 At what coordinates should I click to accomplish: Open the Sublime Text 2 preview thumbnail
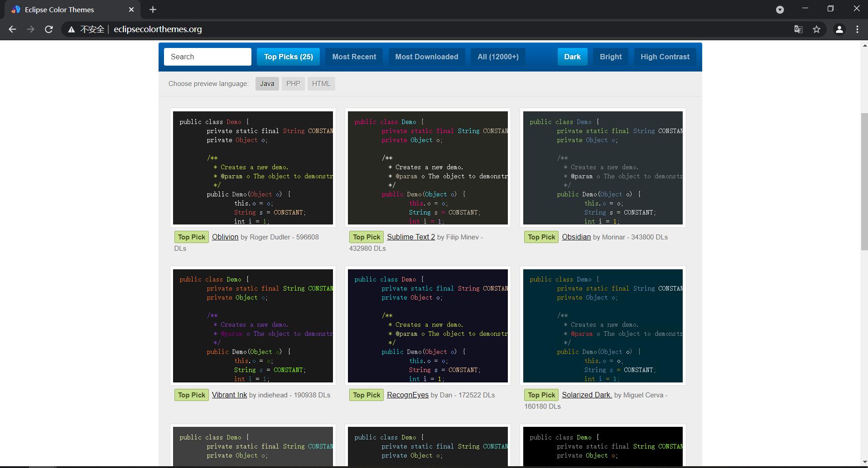(x=428, y=168)
